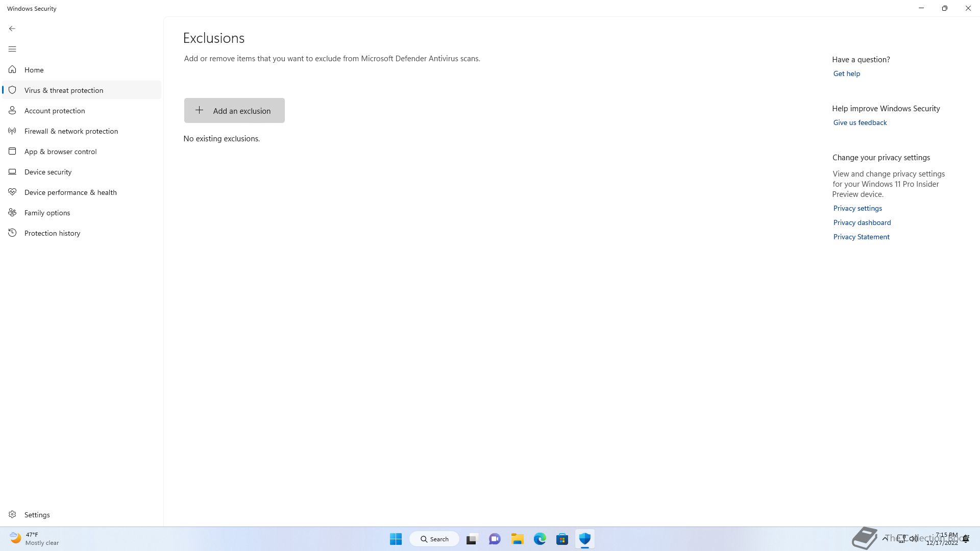Image resolution: width=980 pixels, height=551 pixels.
Task: Click the Device performance heart icon
Action: (x=12, y=192)
